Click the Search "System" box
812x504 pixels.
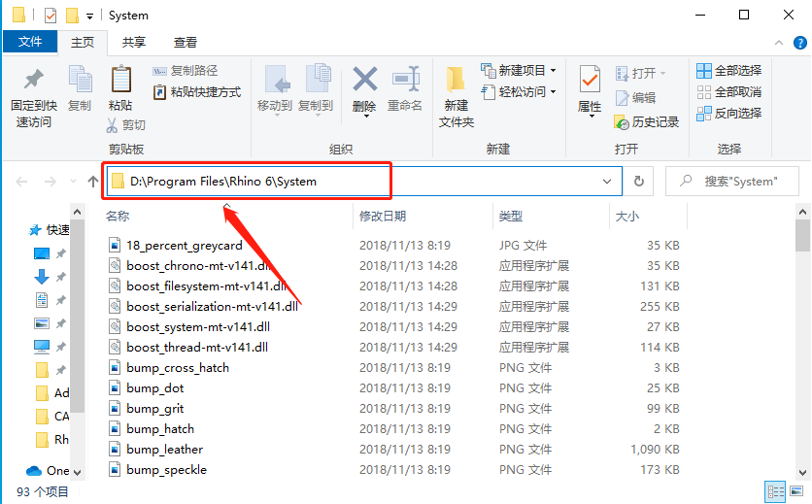coord(731,182)
